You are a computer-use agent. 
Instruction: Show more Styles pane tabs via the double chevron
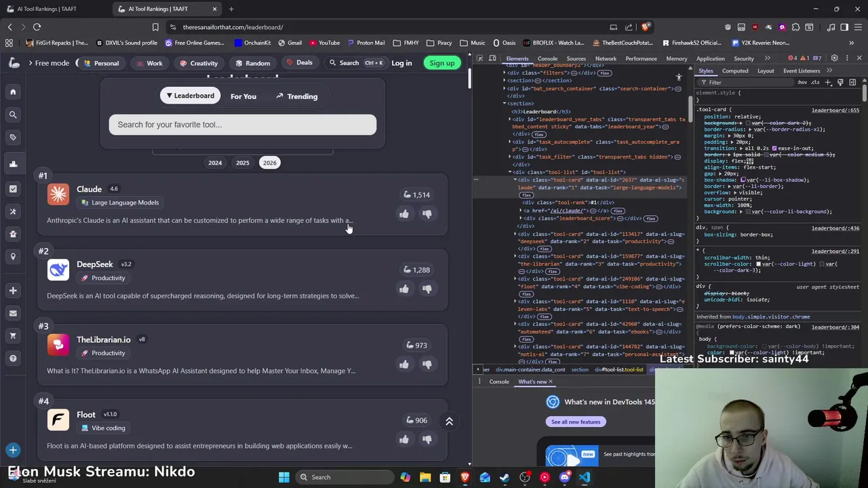click(x=829, y=70)
